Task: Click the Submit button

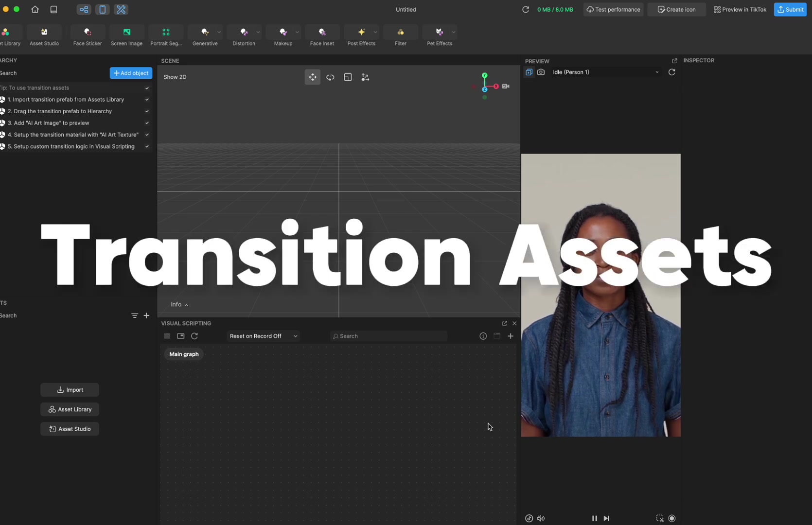Action: [x=790, y=9]
